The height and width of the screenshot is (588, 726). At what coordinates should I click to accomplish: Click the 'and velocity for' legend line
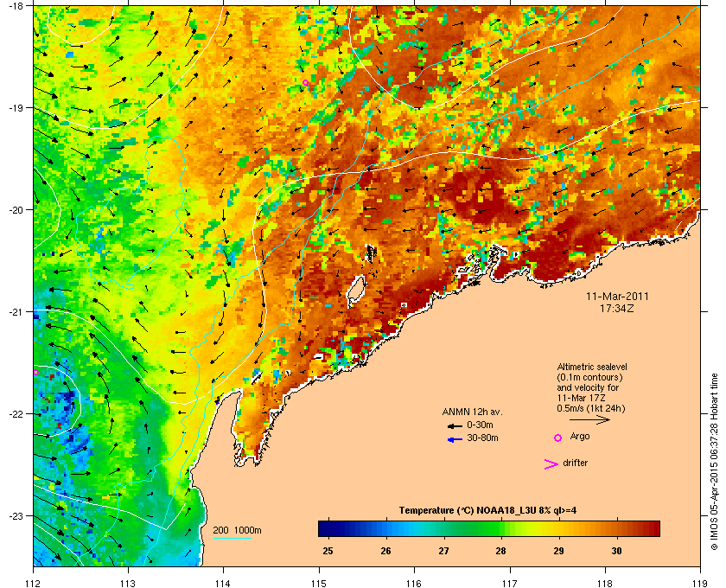tap(588, 387)
